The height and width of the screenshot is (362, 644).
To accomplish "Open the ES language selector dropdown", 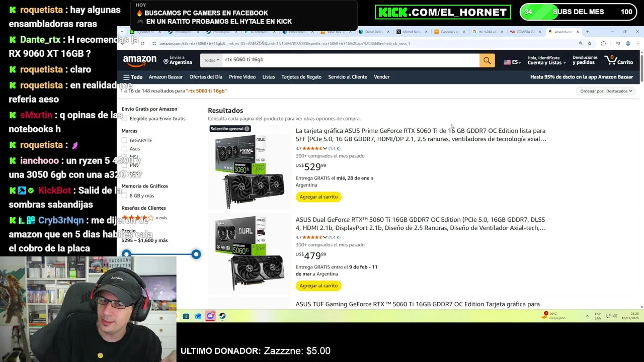I will click(511, 62).
